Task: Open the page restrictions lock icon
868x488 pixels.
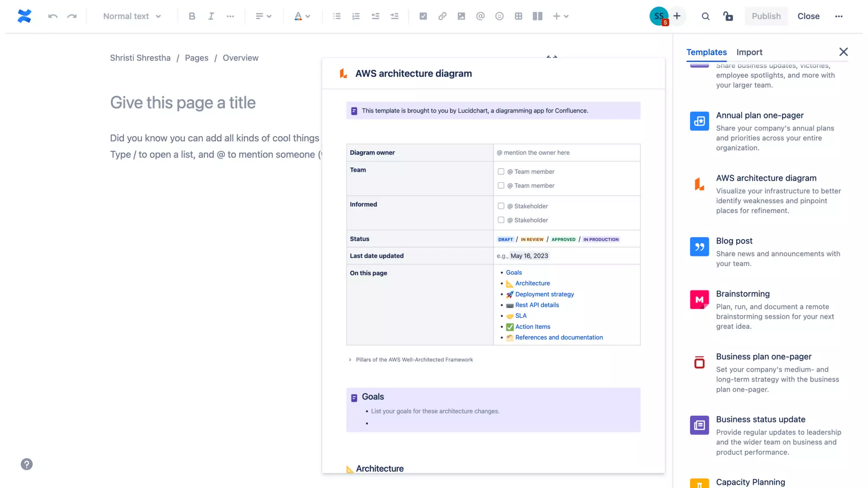Action: pos(728,16)
